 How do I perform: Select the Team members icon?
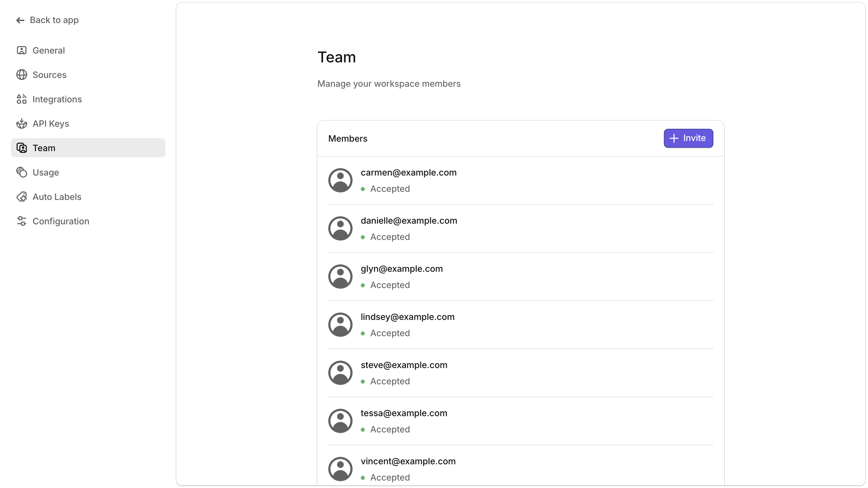(21, 148)
